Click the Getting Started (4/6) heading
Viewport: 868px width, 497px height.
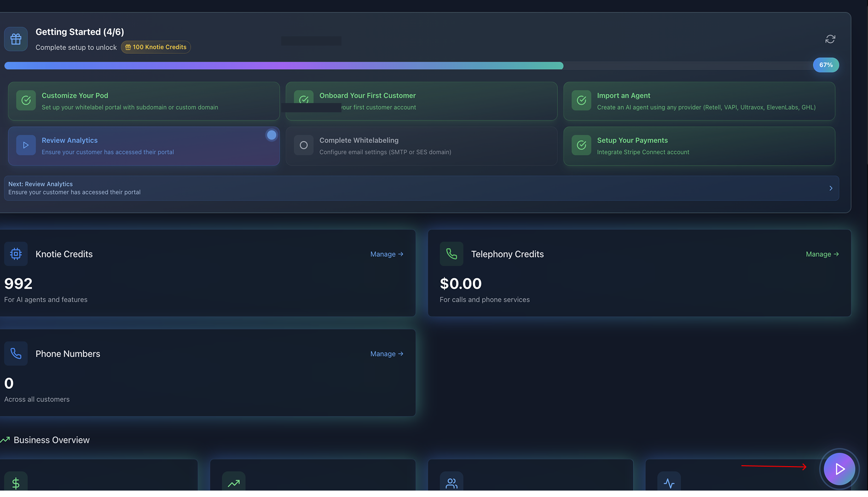coord(80,32)
